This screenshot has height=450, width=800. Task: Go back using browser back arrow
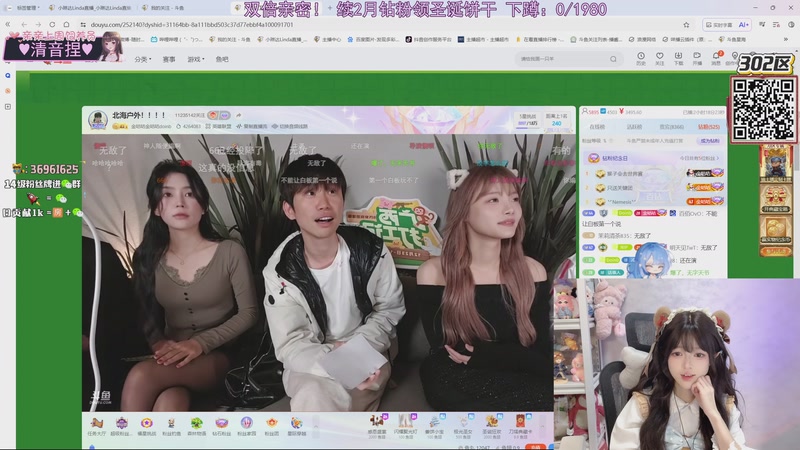24,24
